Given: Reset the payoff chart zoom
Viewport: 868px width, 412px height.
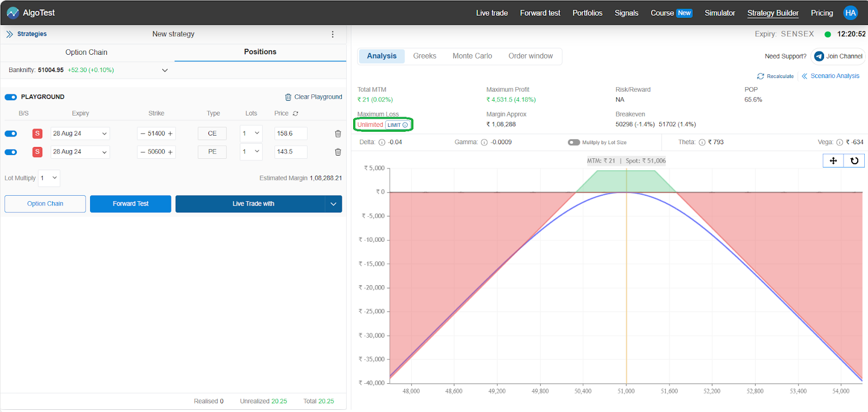Looking at the screenshot, I should (854, 160).
